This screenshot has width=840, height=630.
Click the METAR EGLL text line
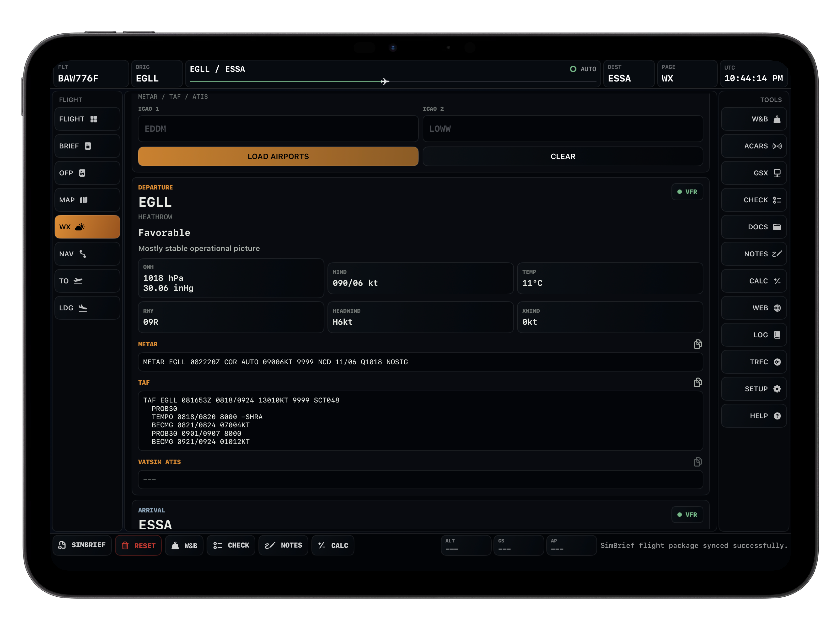click(x=420, y=362)
